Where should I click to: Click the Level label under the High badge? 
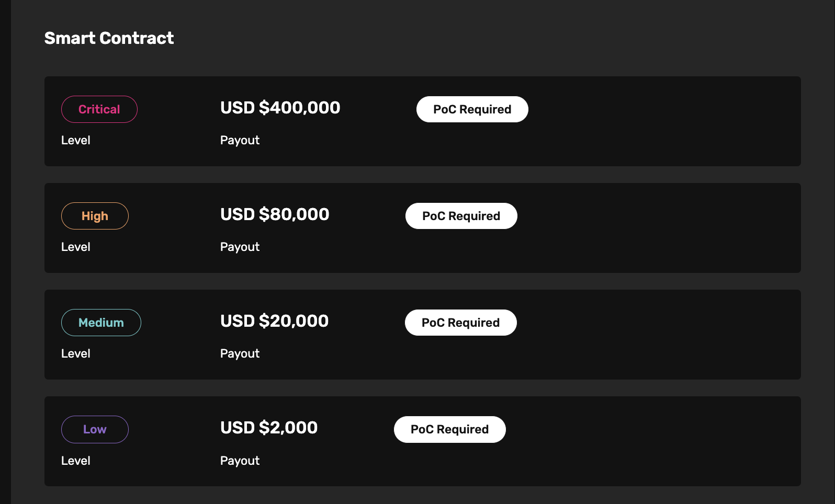pyautogui.click(x=76, y=247)
